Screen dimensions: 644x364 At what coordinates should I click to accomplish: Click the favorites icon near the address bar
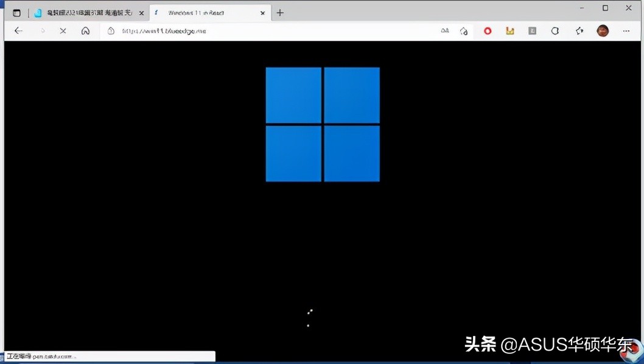pos(464,30)
